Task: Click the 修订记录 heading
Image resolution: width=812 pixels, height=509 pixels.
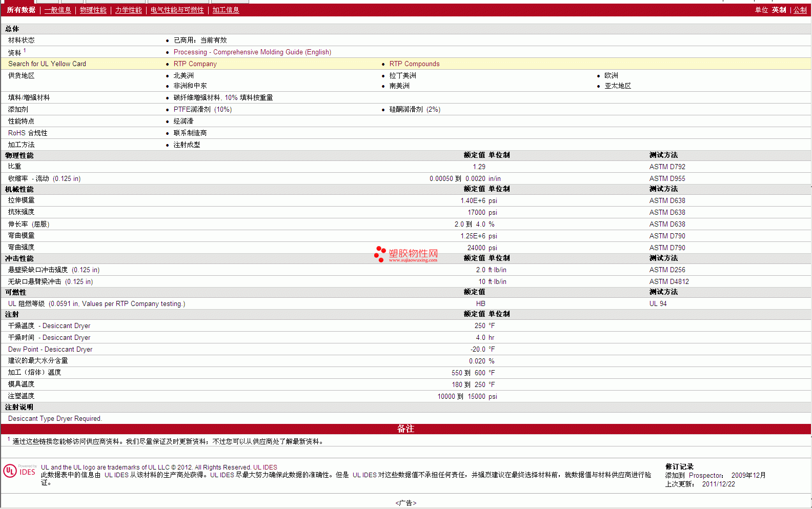Action: [x=679, y=466]
